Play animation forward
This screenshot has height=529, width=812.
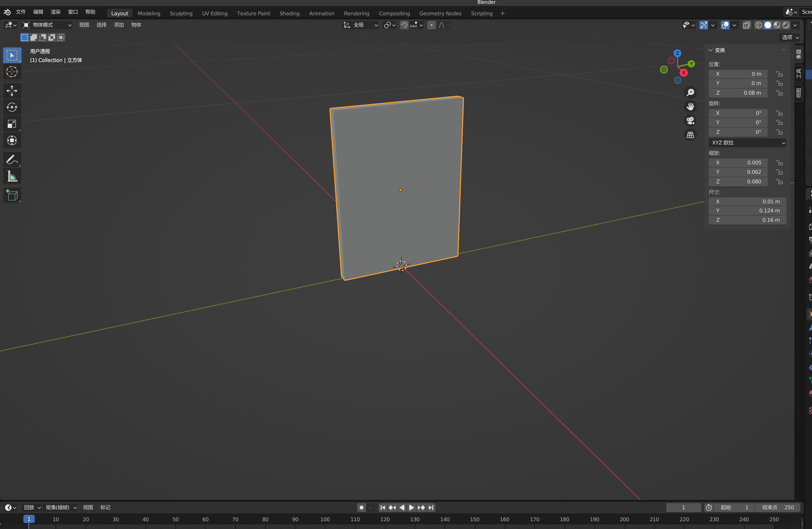pos(411,507)
